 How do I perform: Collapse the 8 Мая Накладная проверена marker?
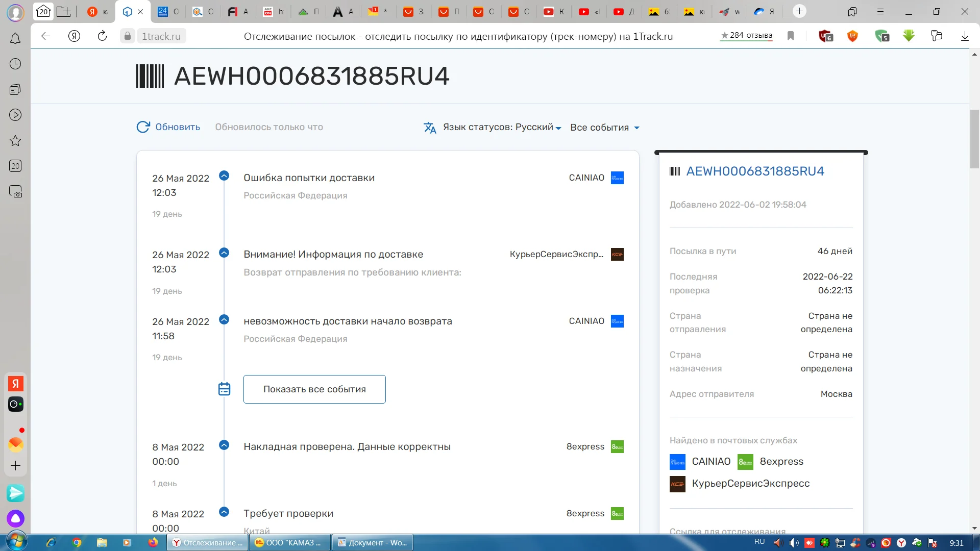(224, 445)
